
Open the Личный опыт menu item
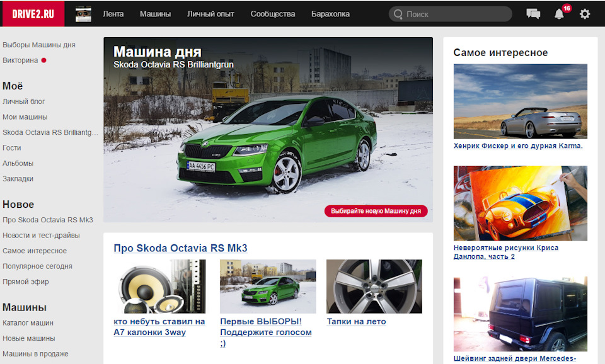pos(210,14)
